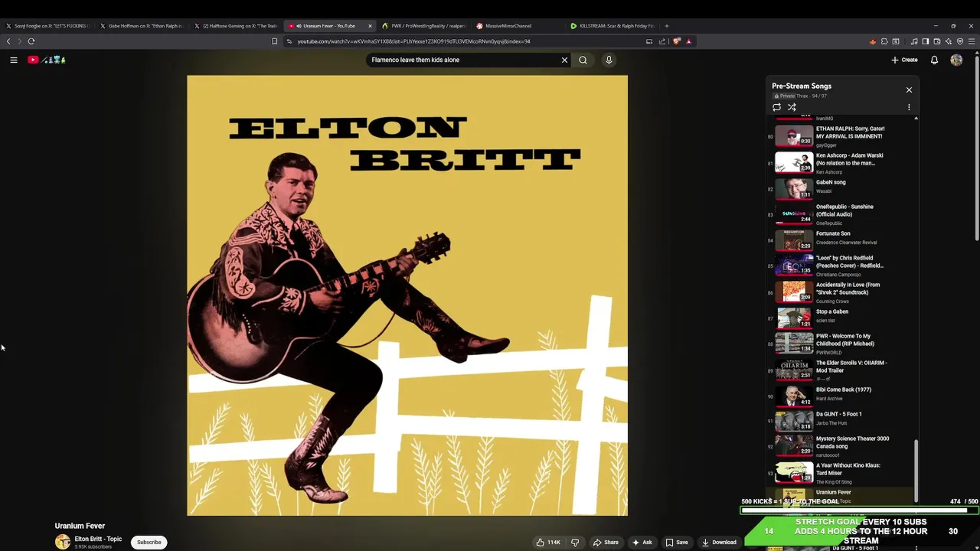Viewport: 980px width, 551px height.
Task: Click the Elton Britt album art video
Action: coord(407,295)
